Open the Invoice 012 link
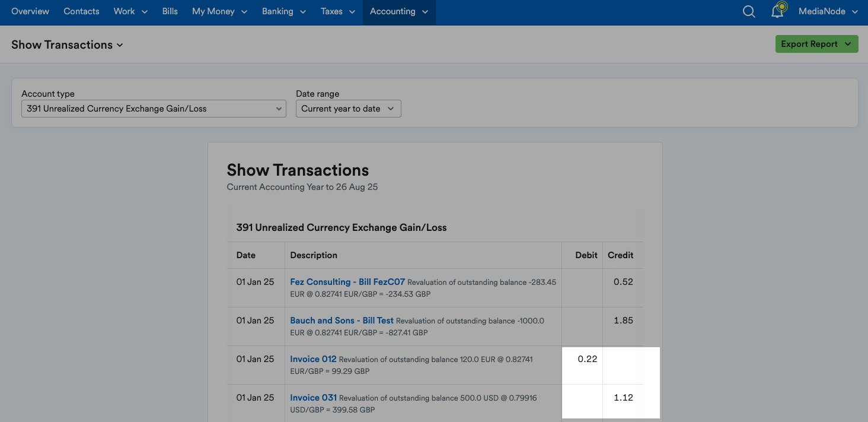868x422 pixels. [x=313, y=359]
